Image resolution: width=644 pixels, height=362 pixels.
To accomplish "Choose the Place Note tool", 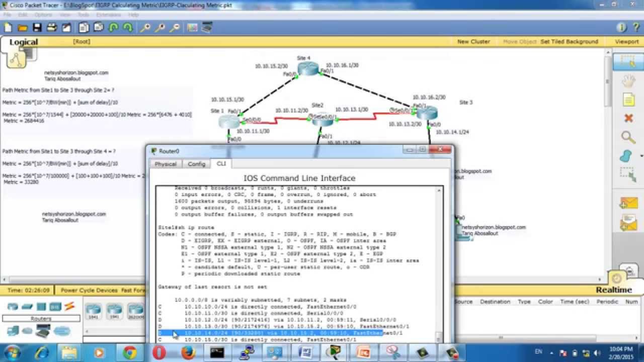I will 628,100.
